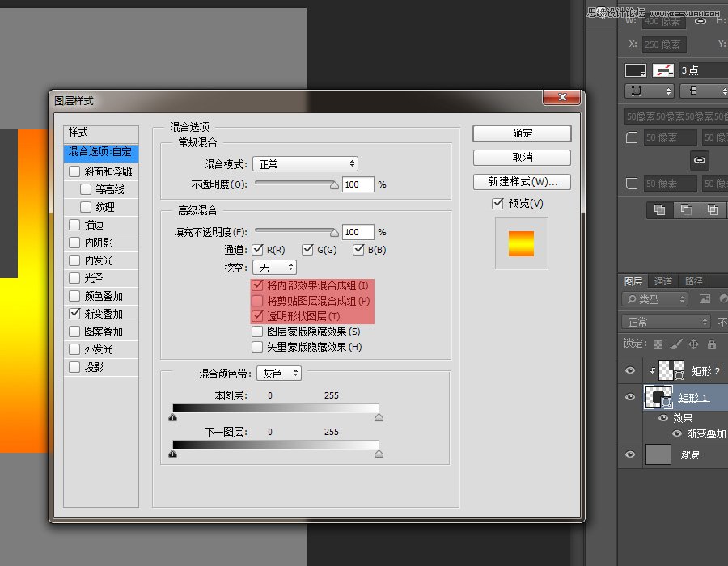Click the pixel layer filter icon
The height and width of the screenshot is (566, 728).
coord(705,299)
